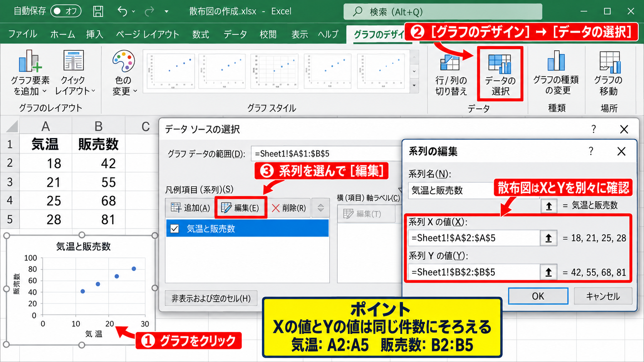
Task: Open クイック レイアウト dropdown
Action: [x=74, y=73]
